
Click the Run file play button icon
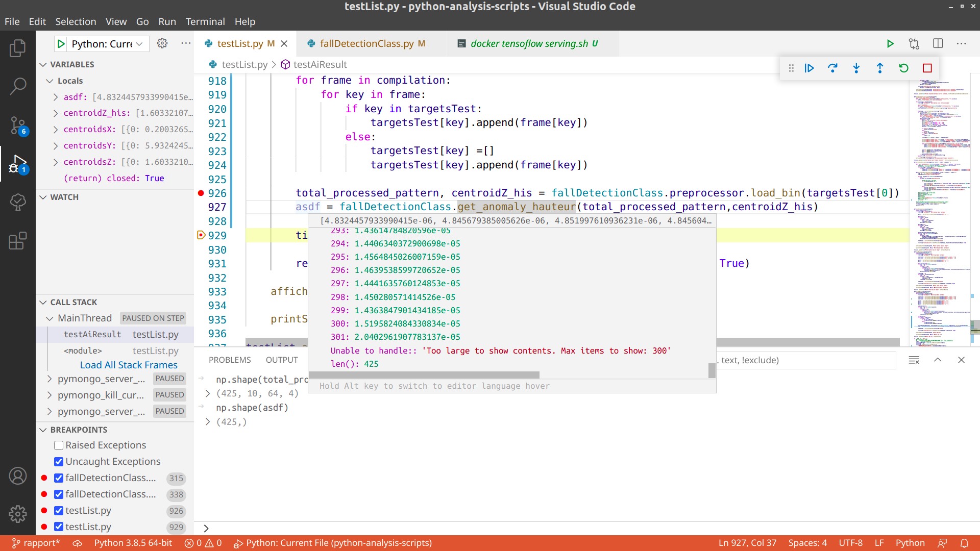point(890,43)
